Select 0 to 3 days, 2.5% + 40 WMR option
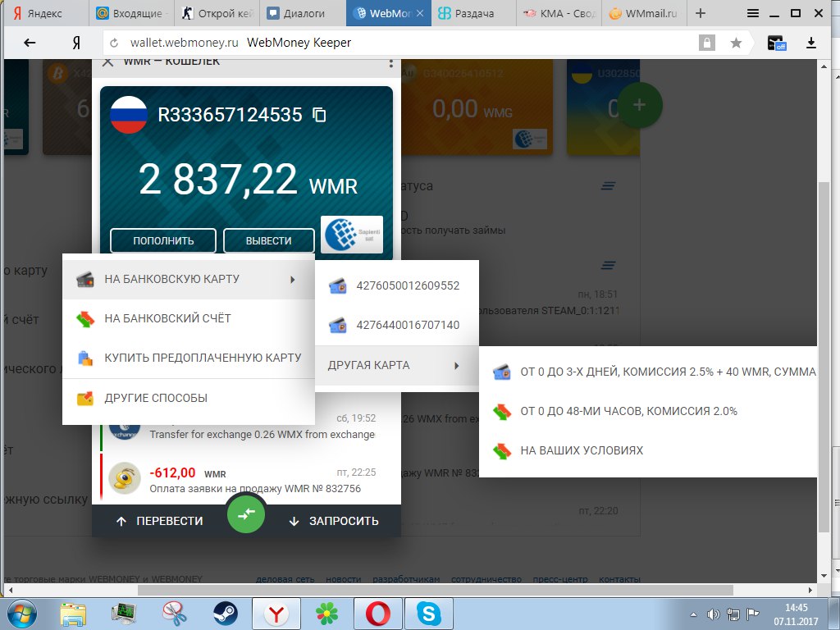This screenshot has width=840, height=630. pyautogui.click(x=648, y=372)
